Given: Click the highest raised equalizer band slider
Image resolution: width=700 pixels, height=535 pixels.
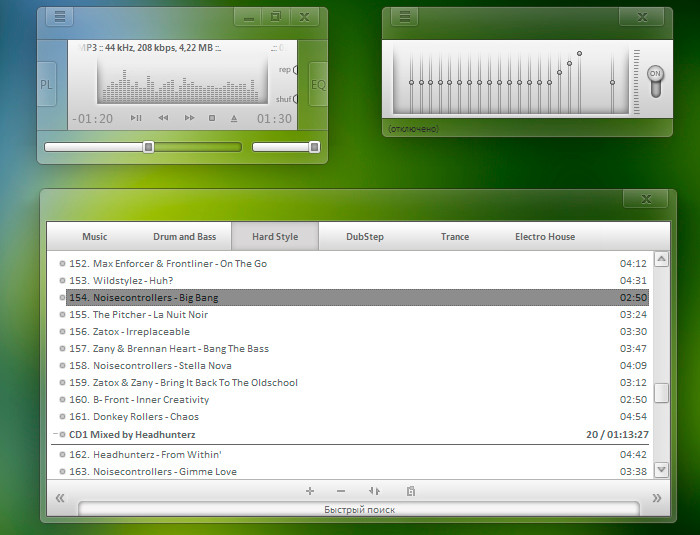Looking at the screenshot, I should (x=579, y=54).
